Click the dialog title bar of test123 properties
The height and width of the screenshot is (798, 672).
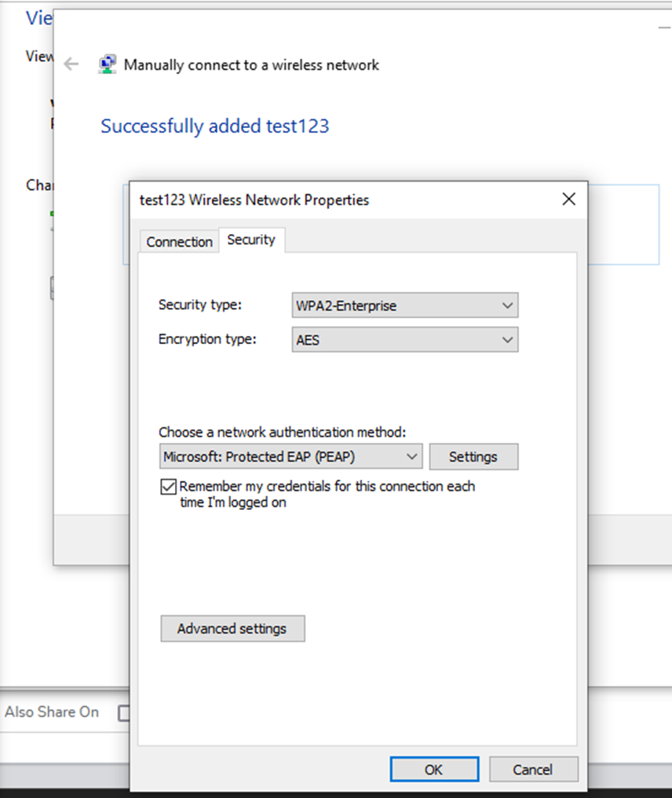click(353, 199)
